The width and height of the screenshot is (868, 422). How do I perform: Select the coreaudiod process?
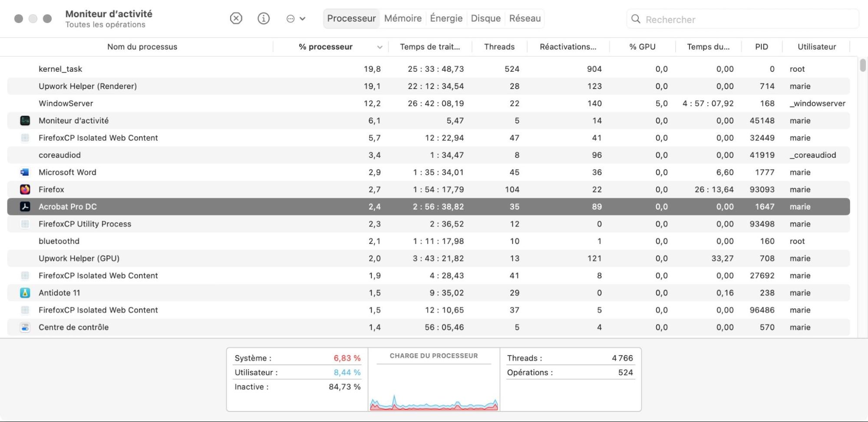[x=428, y=155]
